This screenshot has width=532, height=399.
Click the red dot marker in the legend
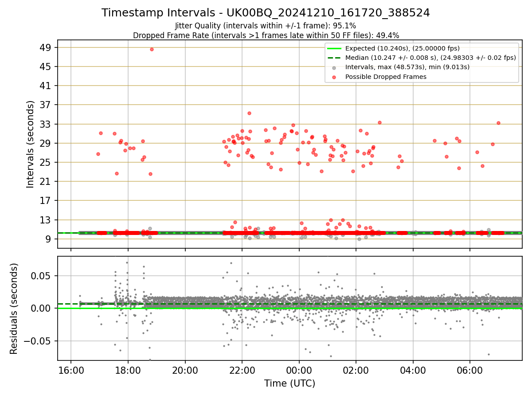[334, 77]
